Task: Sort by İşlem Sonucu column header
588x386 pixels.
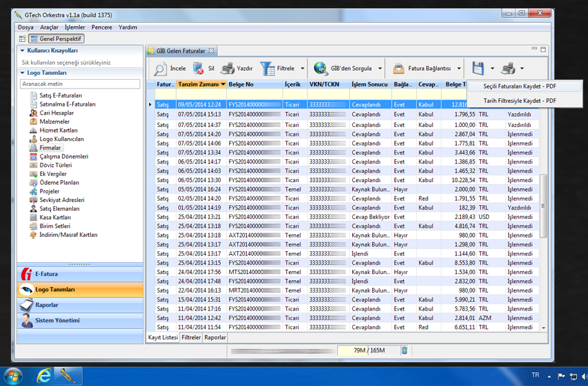Action: point(370,84)
